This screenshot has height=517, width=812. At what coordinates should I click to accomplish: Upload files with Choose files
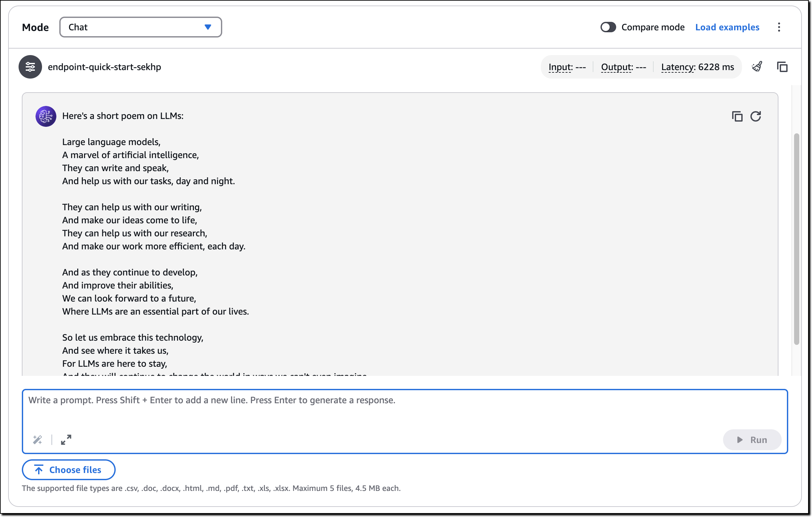[x=68, y=469]
